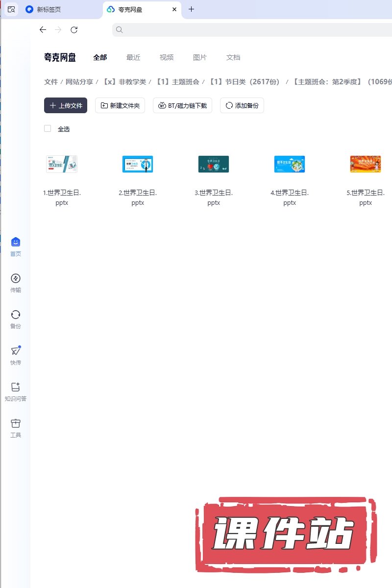
Task: Click the BT/磁力链下载 button
Action: click(x=182, y=105)
